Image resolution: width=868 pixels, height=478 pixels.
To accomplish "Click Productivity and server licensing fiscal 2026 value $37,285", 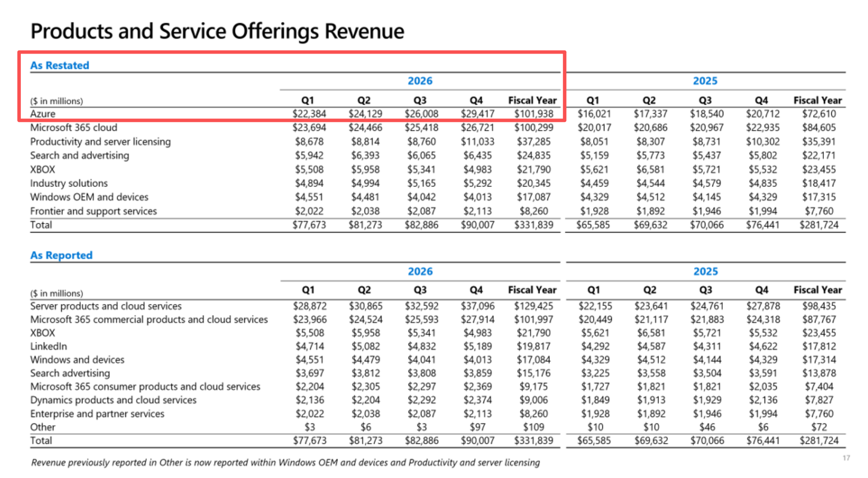I will (534, 142).
